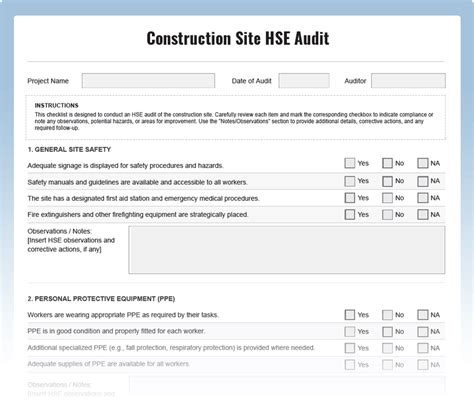
Task: Click the Project Name input field
Action: click(x=148, y=81)
